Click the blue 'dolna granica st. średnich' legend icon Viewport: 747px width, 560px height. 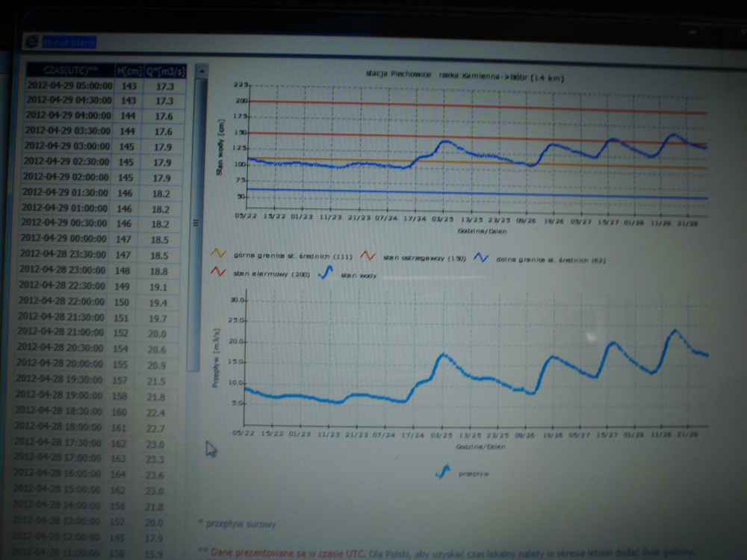[481, 258]
